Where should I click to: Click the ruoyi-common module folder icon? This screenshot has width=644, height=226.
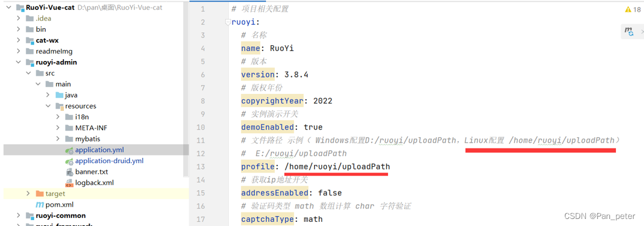29,215
